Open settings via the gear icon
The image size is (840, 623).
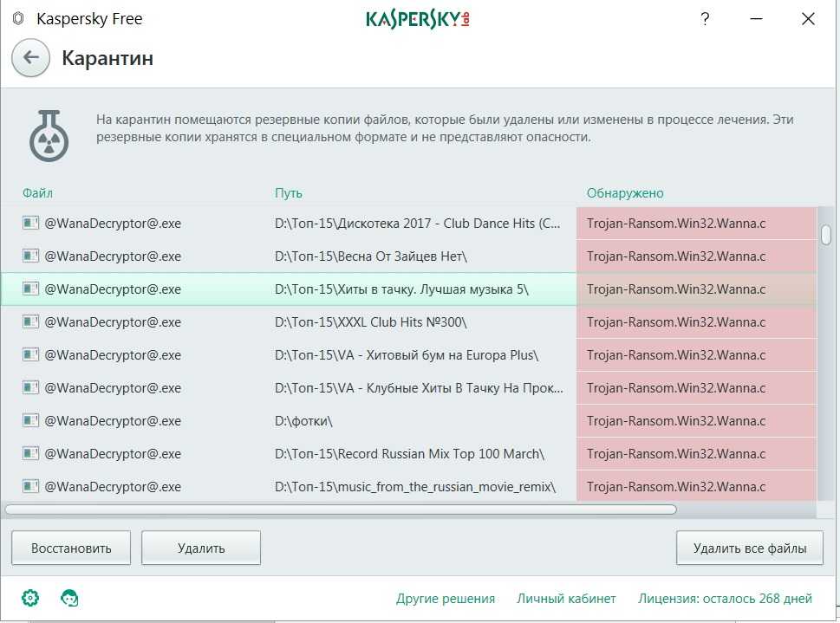[x=30, y=598]
